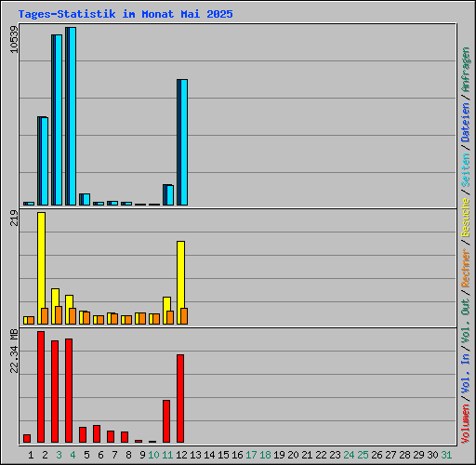Select the day 17 axis label

coord(251,455)
